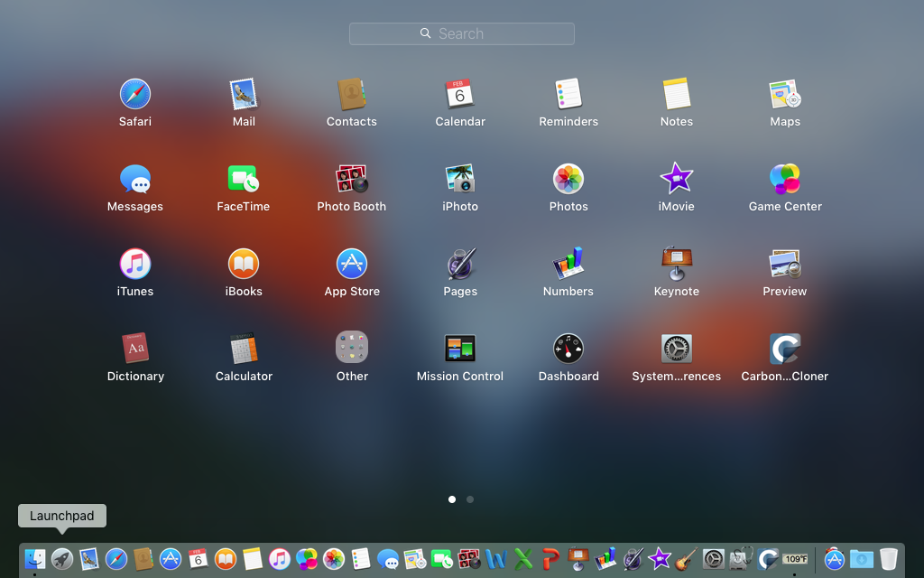Open Notes in the Launchpad grid
This screenshot has width=924, height=578.
(x=677, y=94)
